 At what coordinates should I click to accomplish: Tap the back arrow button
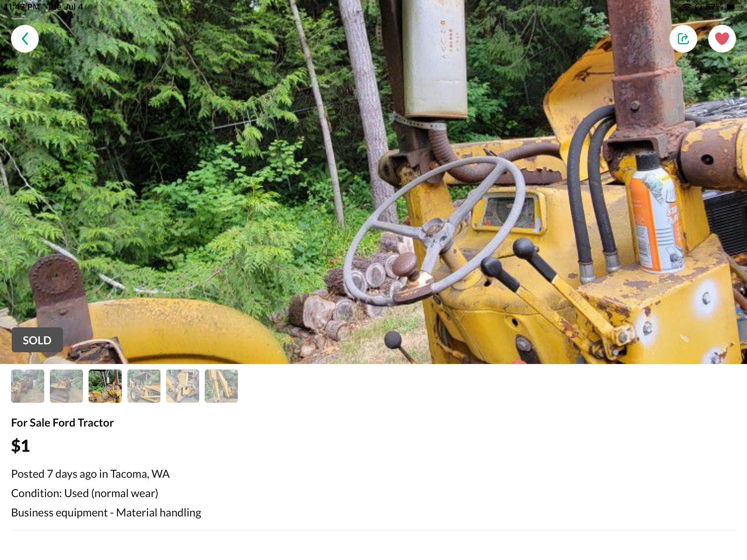coord(25,39)
